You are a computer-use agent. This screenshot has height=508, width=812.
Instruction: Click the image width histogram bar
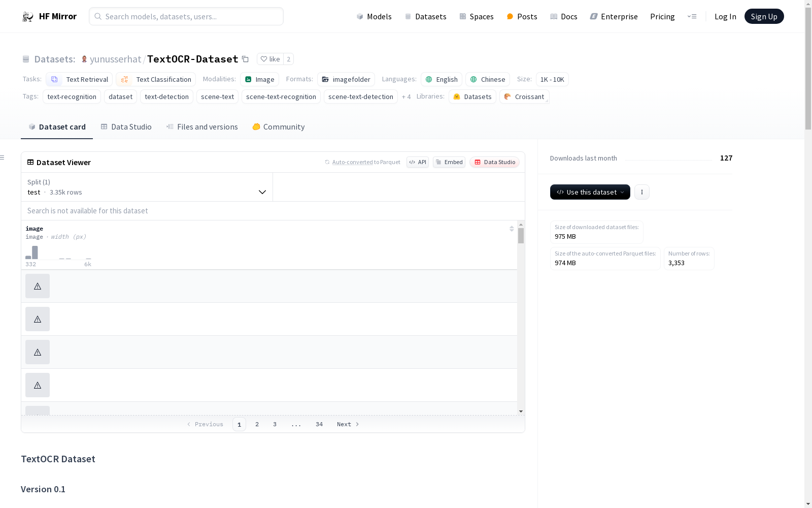pos(35,252)
